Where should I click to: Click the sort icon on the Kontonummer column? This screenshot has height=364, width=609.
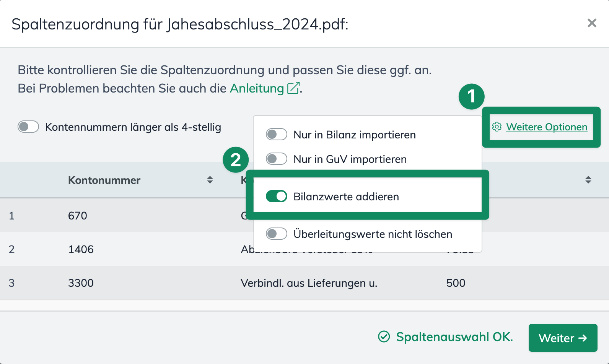pyautogui.click(x=210, y=180)
